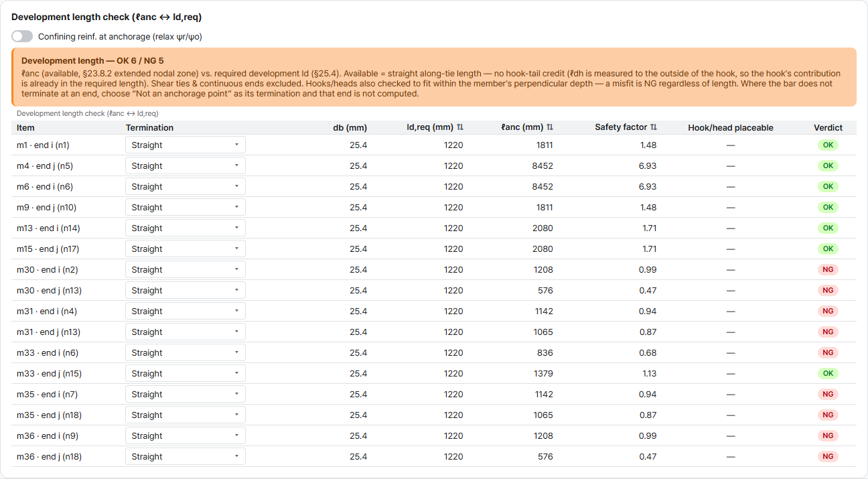Image resolution: width=868 pixels, height=479 pixels.
Task: Open Termination dropdown for m6 · end i (n6)
Action: coord(186,186)
